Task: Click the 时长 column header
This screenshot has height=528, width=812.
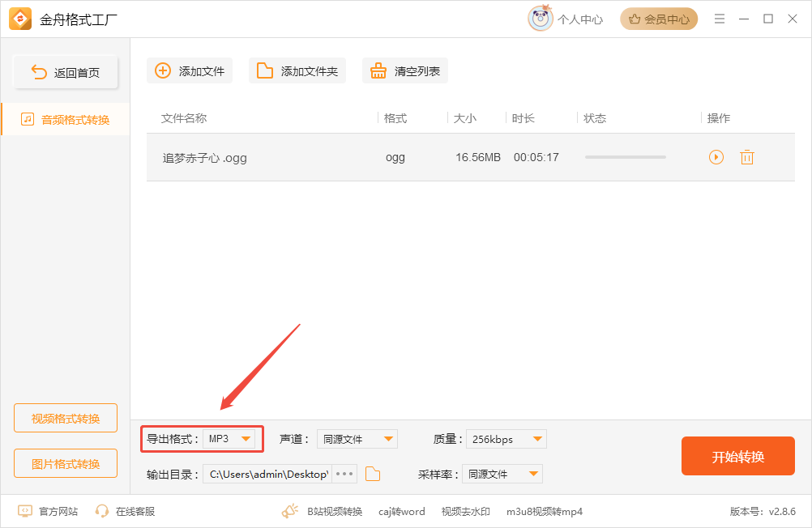Action: (523, 118)
